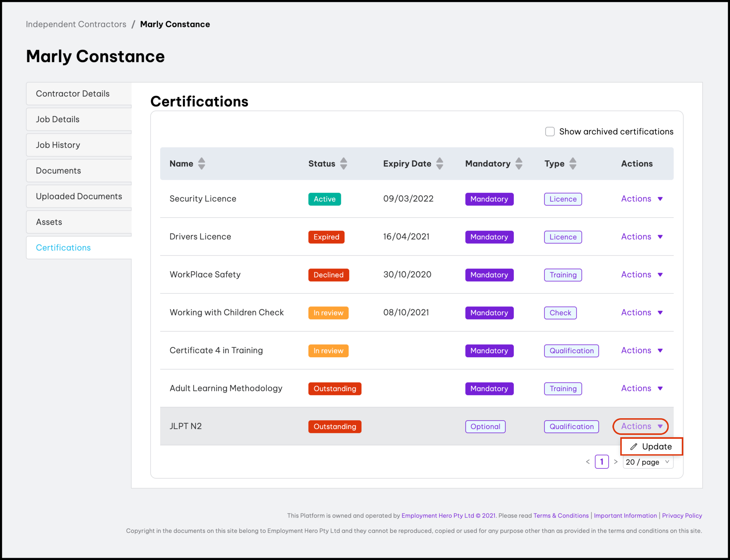
Task: Select page number 1 in pagination
Action: [602, 462]
